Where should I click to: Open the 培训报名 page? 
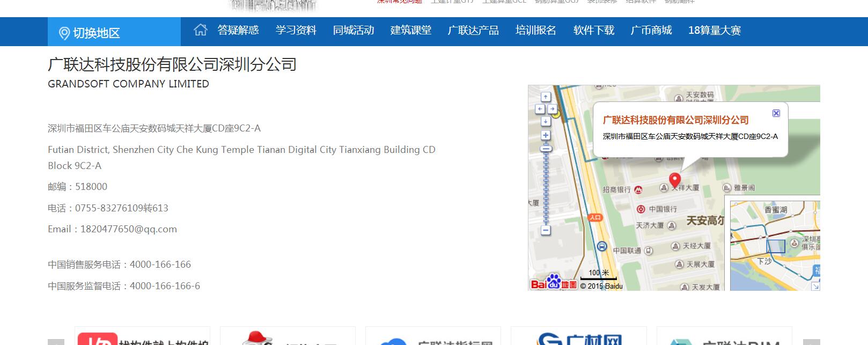[536, 31]
